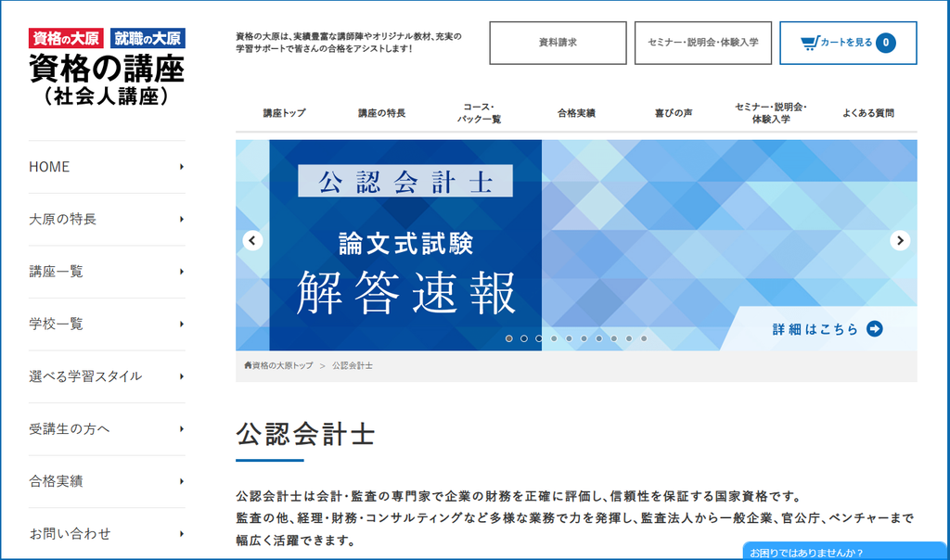Open 講座トップ nav tab
Viewport: 950px width, 560px height.
pos(284,113)
